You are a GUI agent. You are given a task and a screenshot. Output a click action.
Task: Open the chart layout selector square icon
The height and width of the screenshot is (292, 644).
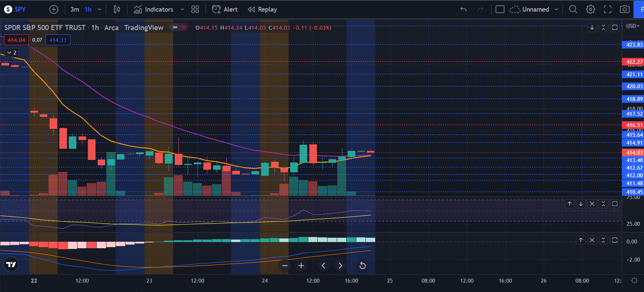(500, 9)
